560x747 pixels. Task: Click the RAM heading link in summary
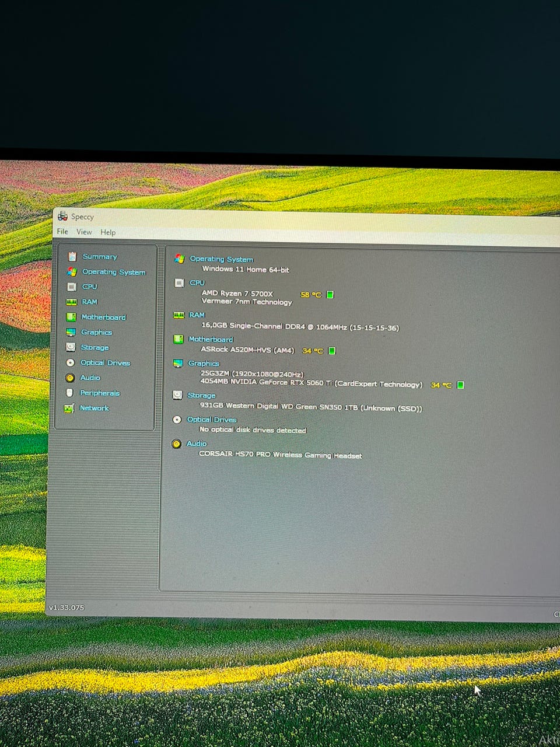coord(197,315)
